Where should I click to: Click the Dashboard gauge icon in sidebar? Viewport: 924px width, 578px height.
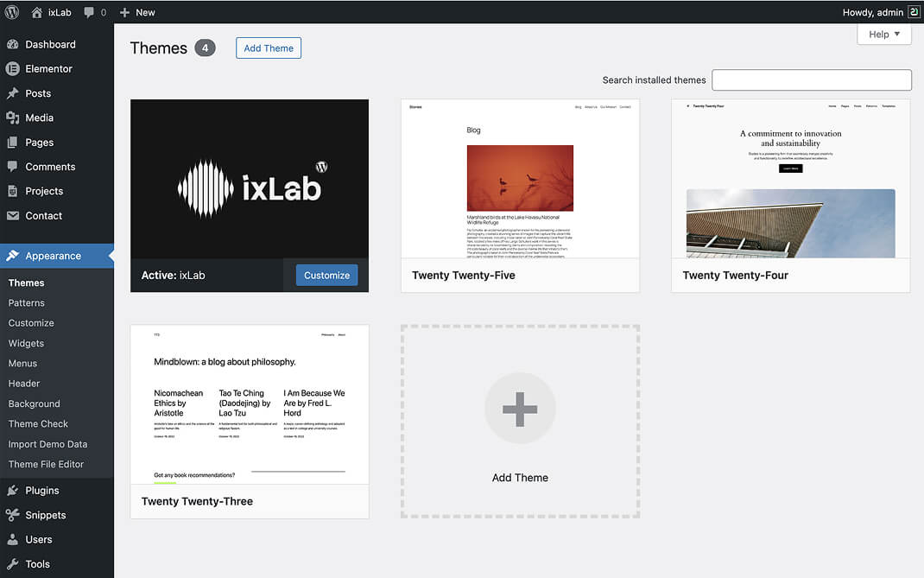13,44
